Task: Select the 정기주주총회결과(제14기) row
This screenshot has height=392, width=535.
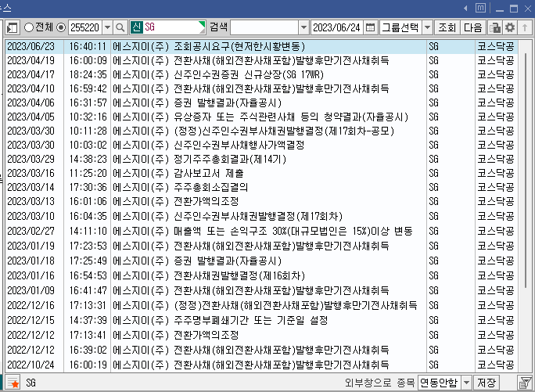Action: click(x=261, y=159)
